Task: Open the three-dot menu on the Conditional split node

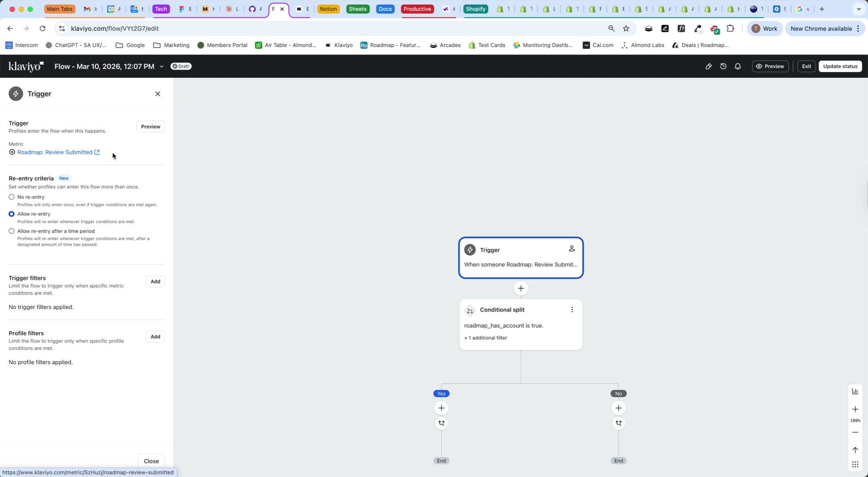Action: pyautogui.click(x=572, y=310)
